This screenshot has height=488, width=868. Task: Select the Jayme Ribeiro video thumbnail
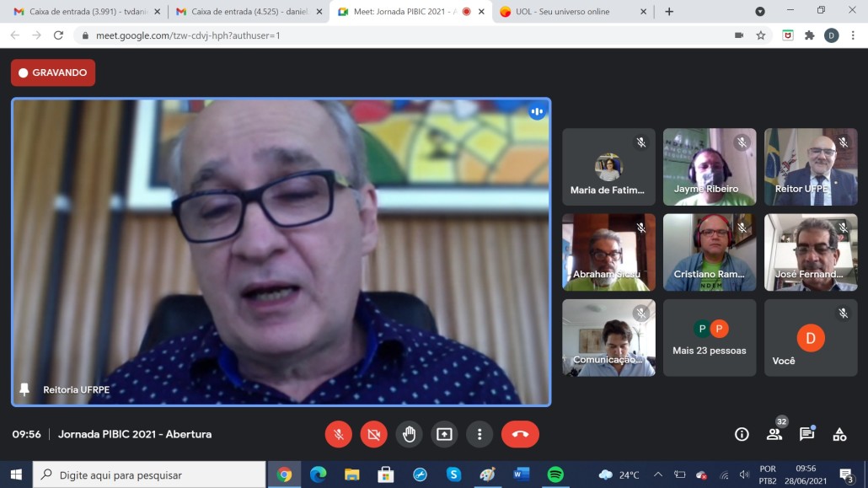click(709, 166)
